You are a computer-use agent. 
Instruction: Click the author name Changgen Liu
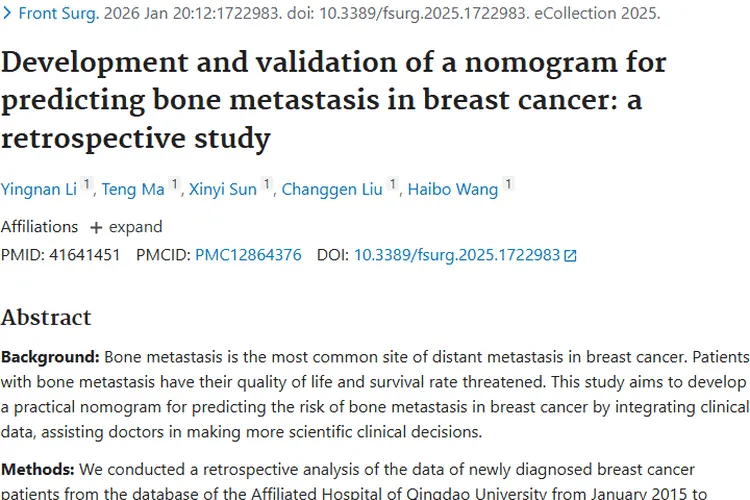pyautogui.click(x=332, y=189)
